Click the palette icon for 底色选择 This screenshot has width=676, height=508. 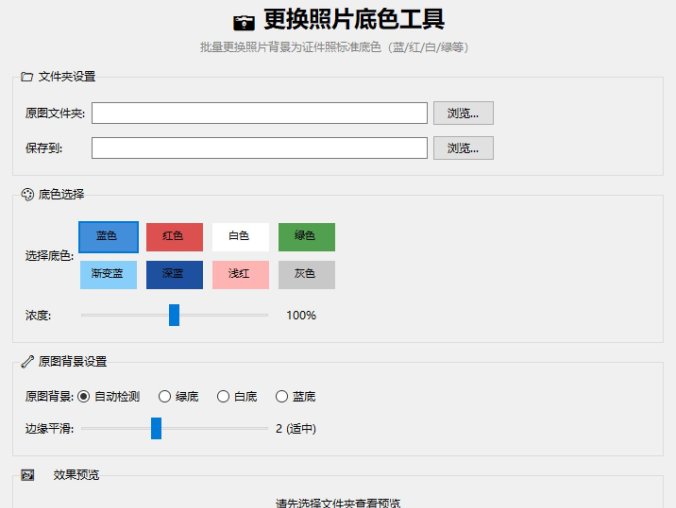click(27, 194)
